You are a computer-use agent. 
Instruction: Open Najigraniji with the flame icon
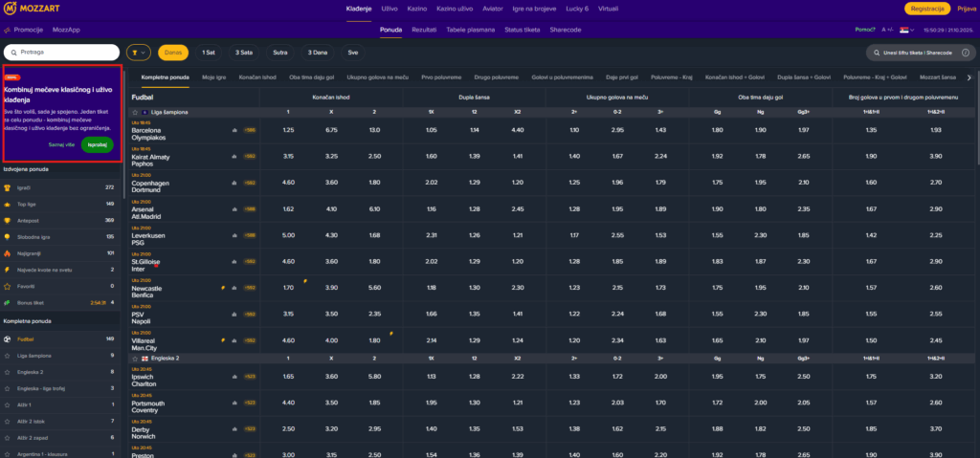[8, 253]
